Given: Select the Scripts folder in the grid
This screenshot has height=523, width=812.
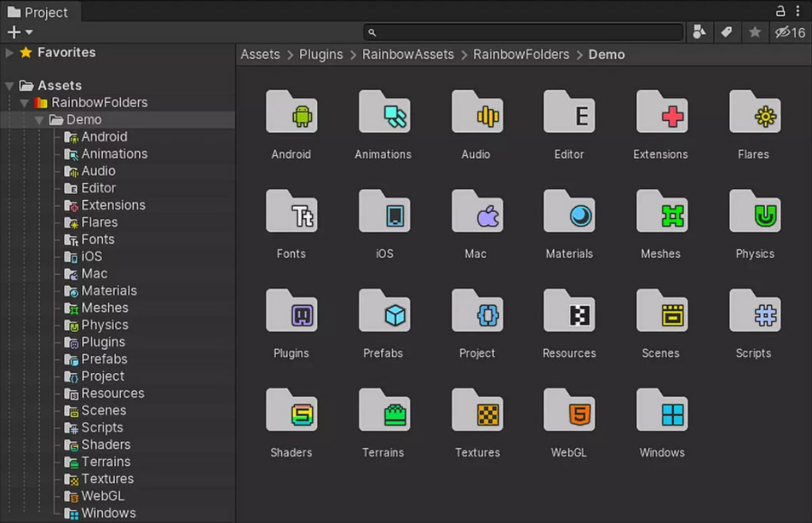Looking at the screenshot, I should click(x=754, y=311).
